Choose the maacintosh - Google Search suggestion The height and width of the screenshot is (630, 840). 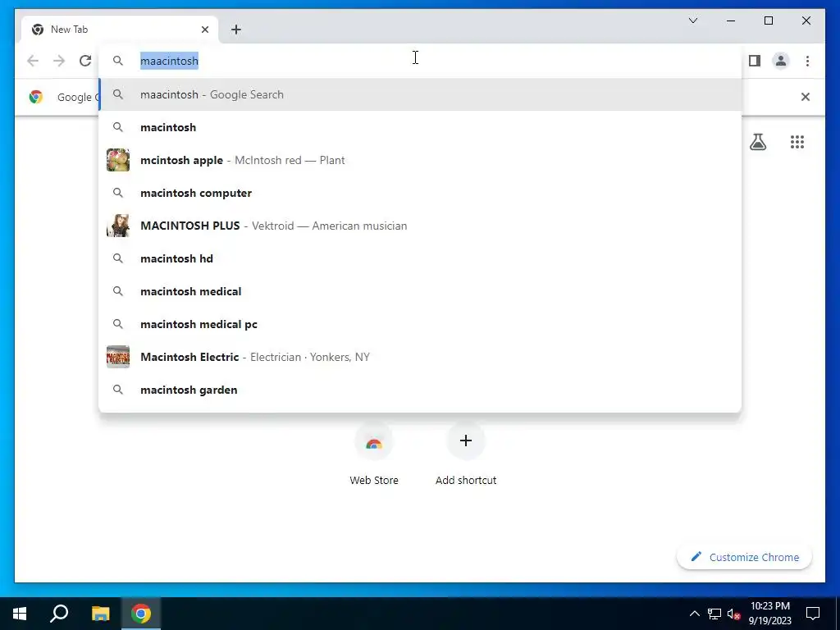coord(421,94)
